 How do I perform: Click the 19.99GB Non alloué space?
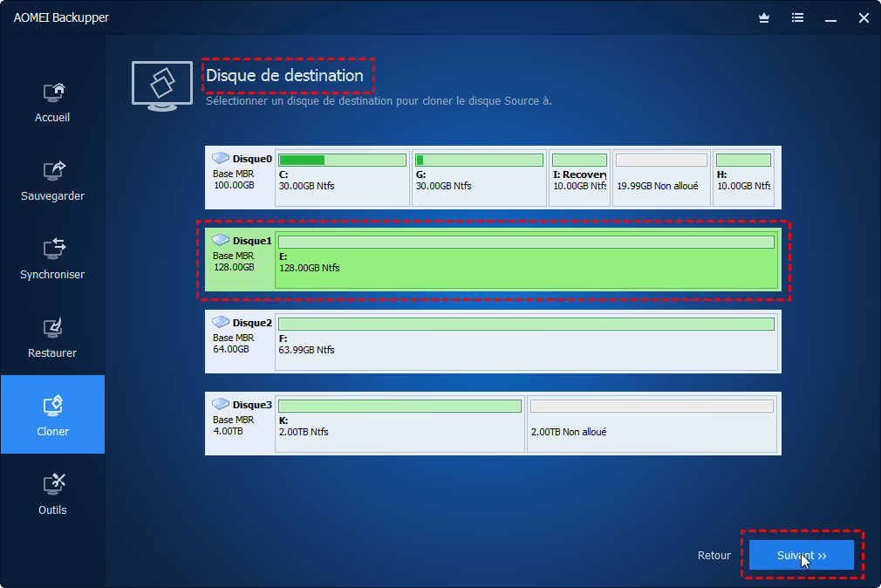click(661, 178)
